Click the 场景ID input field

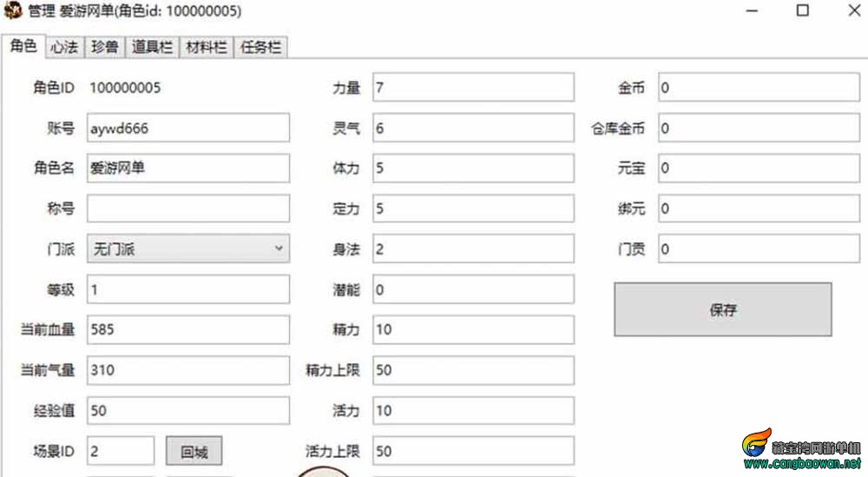click(121, 451)
